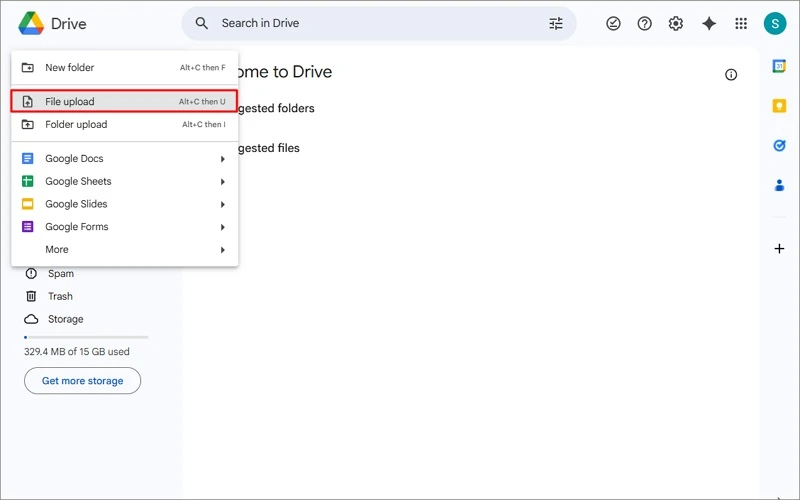Choose Google Docs menu entry
This screenshot has height=500, width=800.
coord(124,159)
